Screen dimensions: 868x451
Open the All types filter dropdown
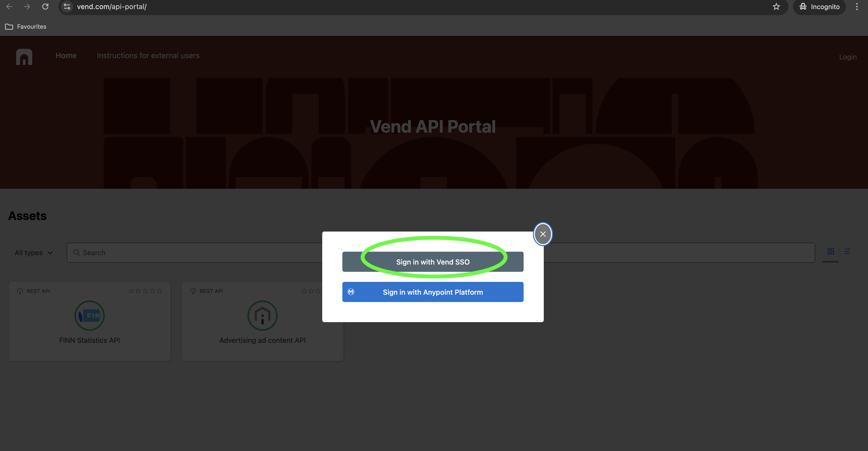tap(33, 252)
